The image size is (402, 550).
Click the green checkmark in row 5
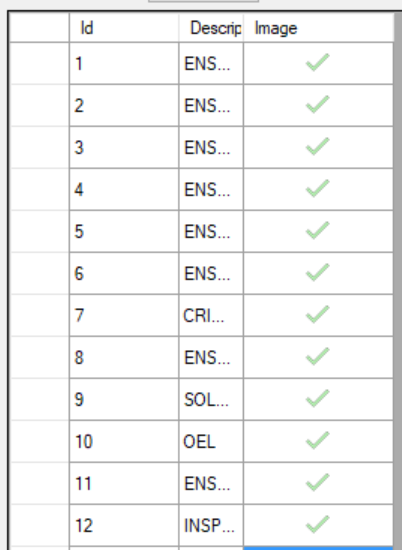point(317,231)
